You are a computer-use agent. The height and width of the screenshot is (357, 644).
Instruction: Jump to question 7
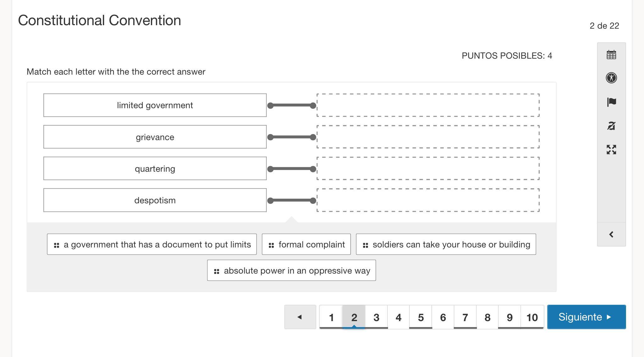point(465,317)
